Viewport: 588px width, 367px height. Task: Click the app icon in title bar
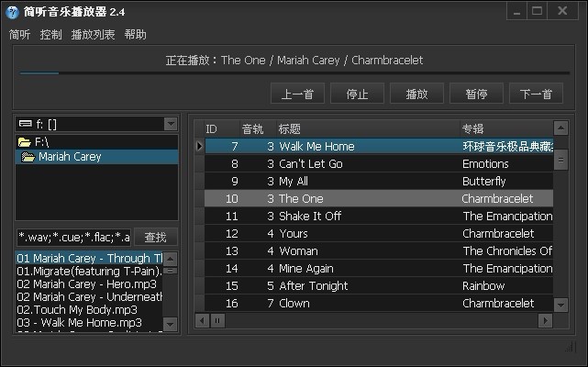click(x=12, y=12)
